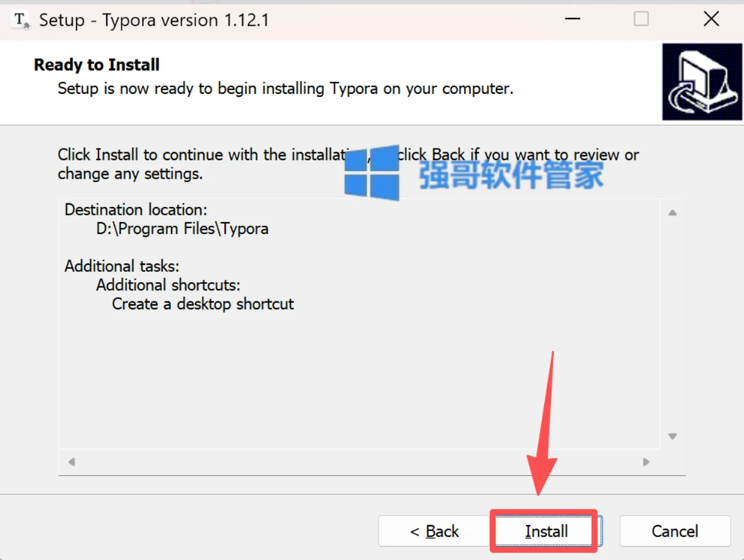This screenshot has width=744, height=560.
Task: Select the D:\Program Files\Typora path text
Action: point(182,229)
